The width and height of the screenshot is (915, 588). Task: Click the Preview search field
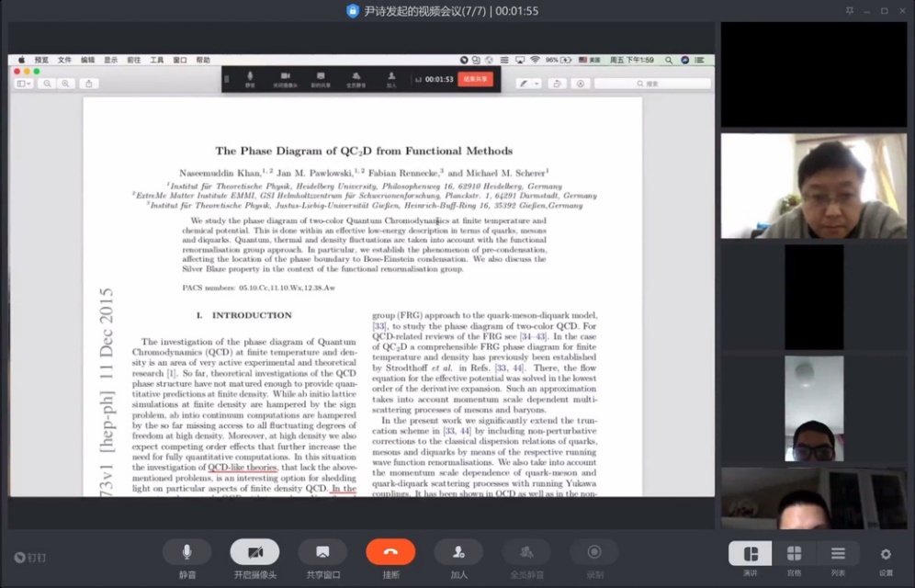(x=652, y=84)
